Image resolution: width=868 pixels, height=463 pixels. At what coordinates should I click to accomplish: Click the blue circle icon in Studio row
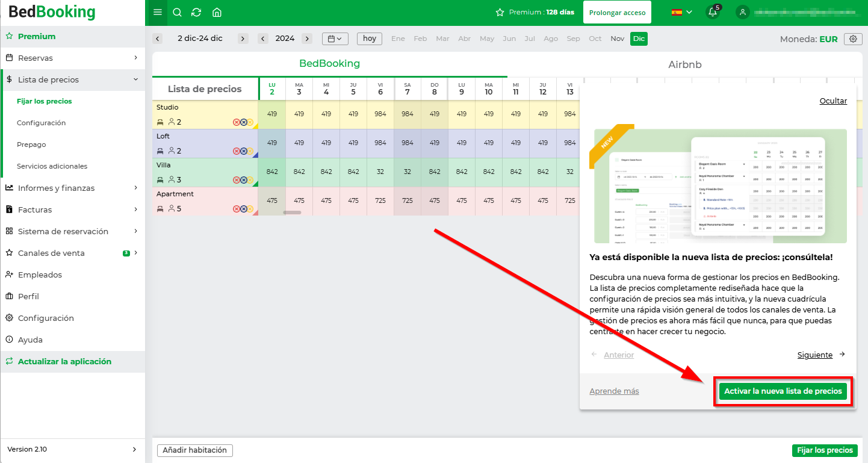(x=243, y=122)
